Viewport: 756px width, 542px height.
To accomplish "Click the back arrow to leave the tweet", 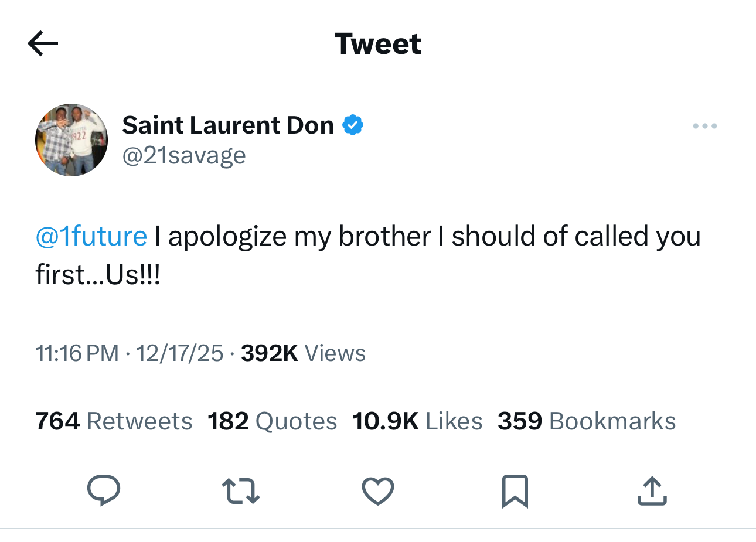I will (43, 43).
